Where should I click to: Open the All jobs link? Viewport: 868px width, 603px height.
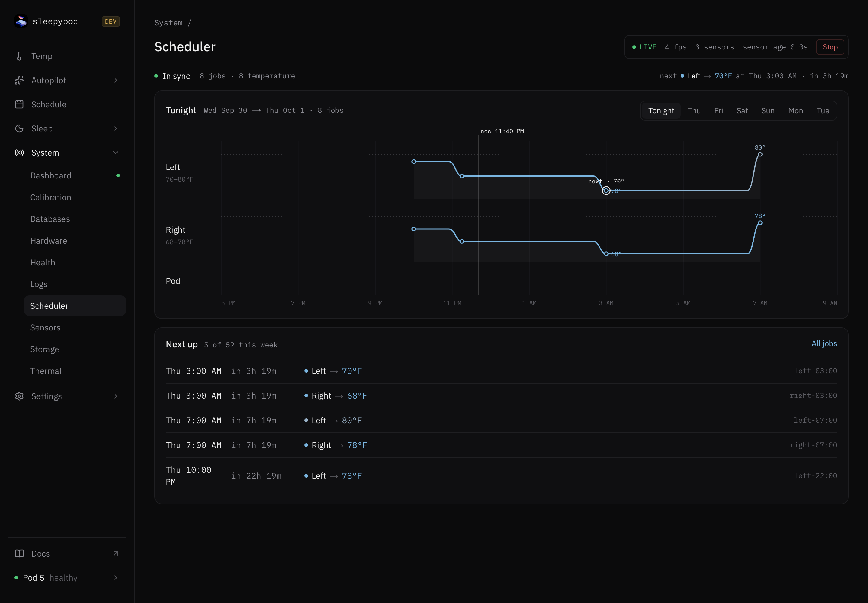click(824, 343)
